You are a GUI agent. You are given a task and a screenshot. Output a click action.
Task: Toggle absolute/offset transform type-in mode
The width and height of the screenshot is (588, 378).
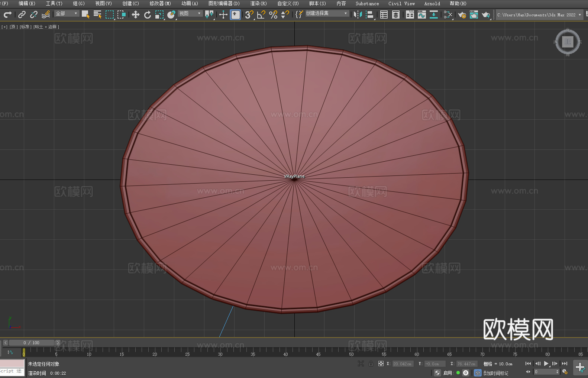381,364
